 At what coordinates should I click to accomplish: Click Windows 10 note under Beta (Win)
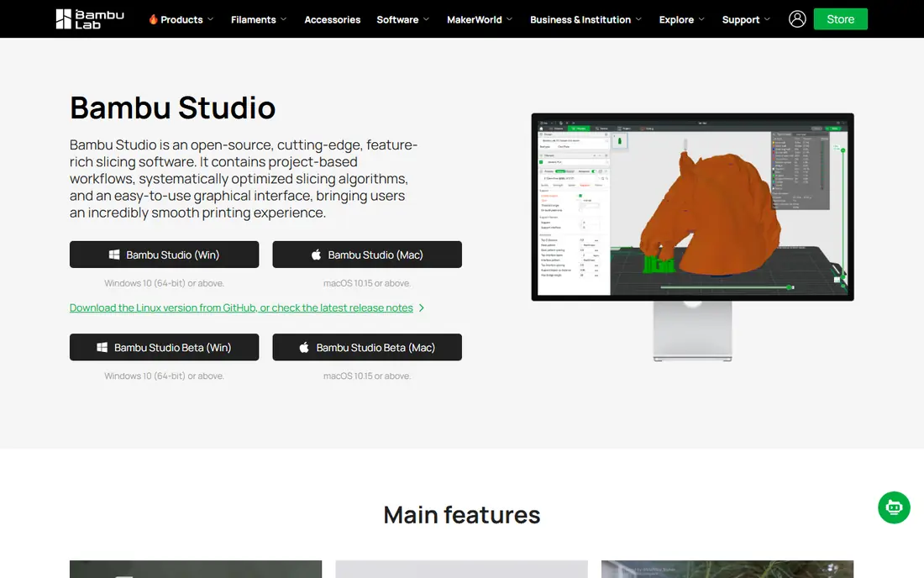164,376
